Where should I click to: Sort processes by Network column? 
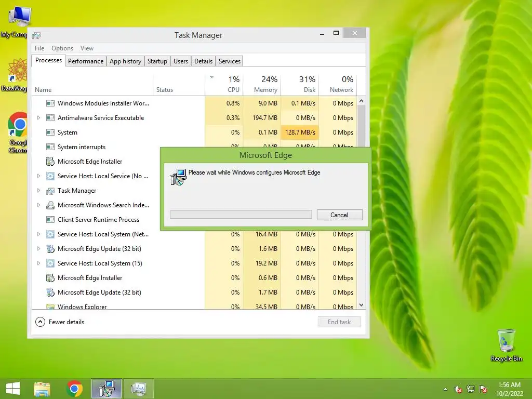(338, 84)
